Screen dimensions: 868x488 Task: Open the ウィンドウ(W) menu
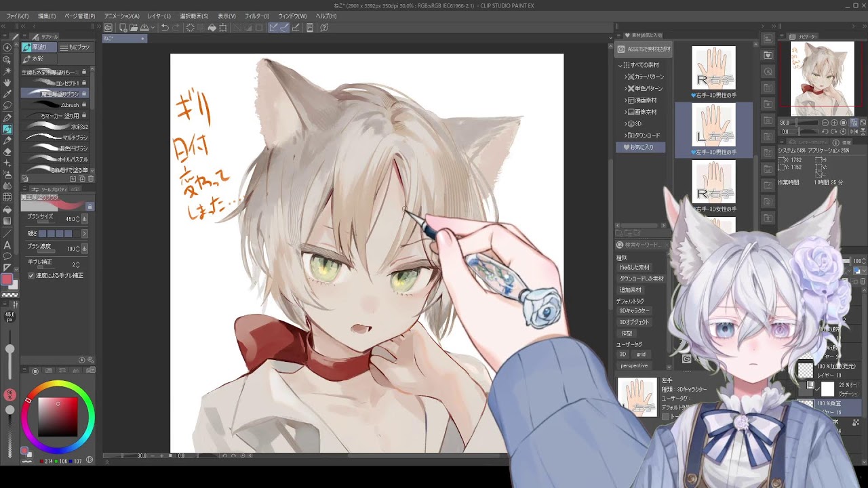click(x=292, y=16)
